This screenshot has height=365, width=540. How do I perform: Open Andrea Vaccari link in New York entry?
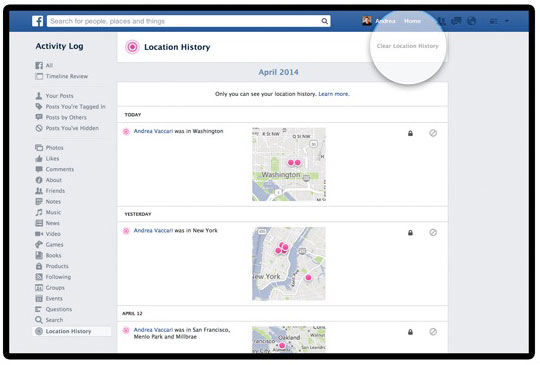point(153,230)
